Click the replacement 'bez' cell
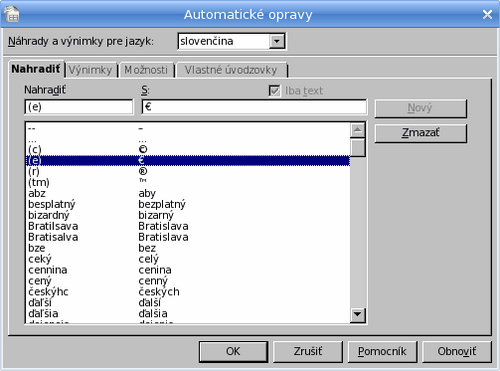 click(x=147, y=248)
